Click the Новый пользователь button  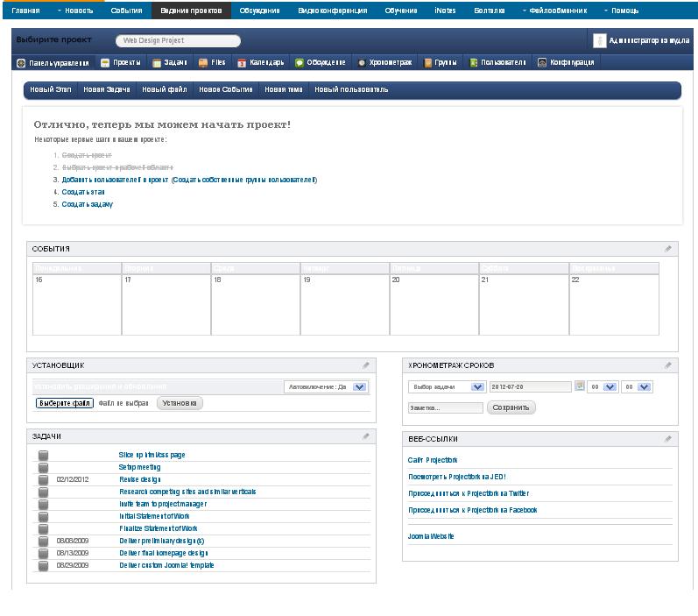(352, 89)
